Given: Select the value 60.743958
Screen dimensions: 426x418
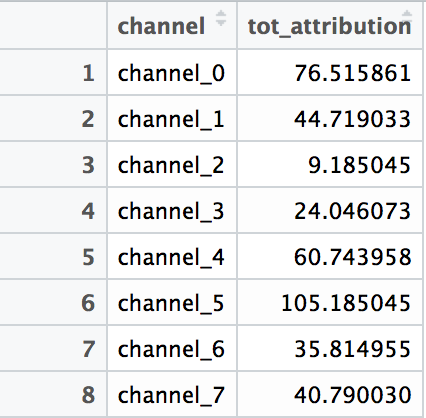Looking at the screenshot, I should tap(352, 257).
